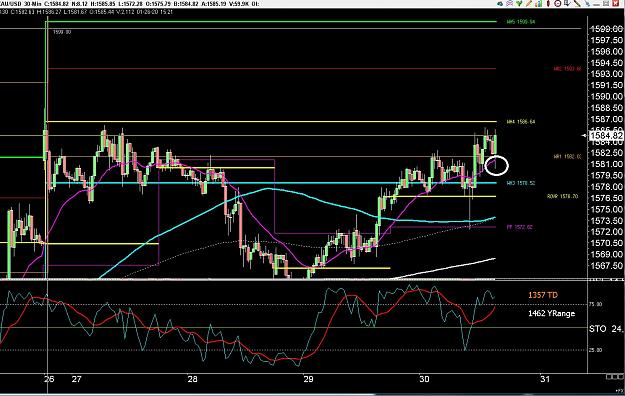625x396 pixels.
Task: Maximize the chart window
Action: click(606, 4)
